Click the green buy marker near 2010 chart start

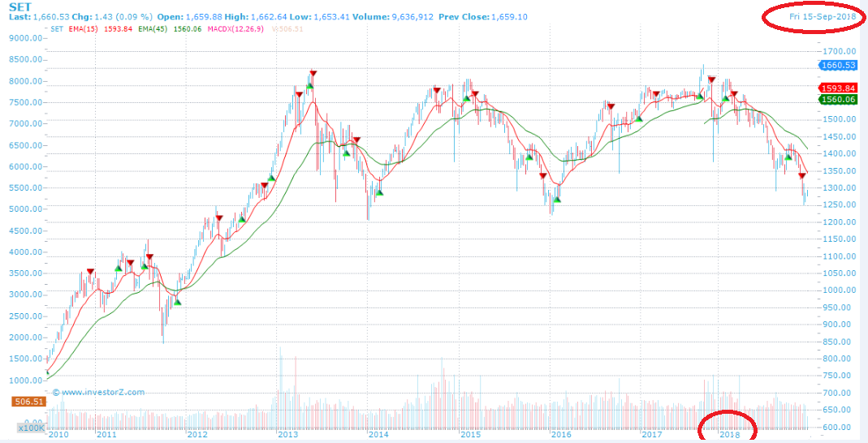click(x=47, y=372)
